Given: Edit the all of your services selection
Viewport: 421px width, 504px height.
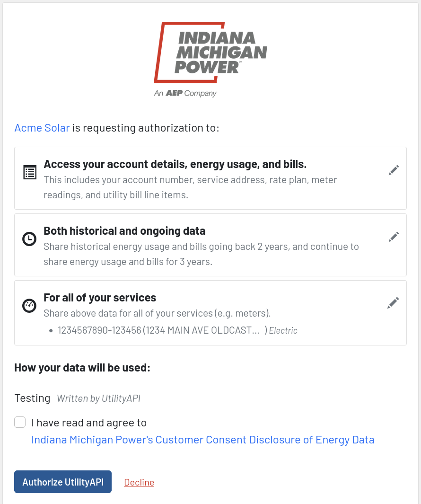Looking at the screenshot, I should coord(393,303).
